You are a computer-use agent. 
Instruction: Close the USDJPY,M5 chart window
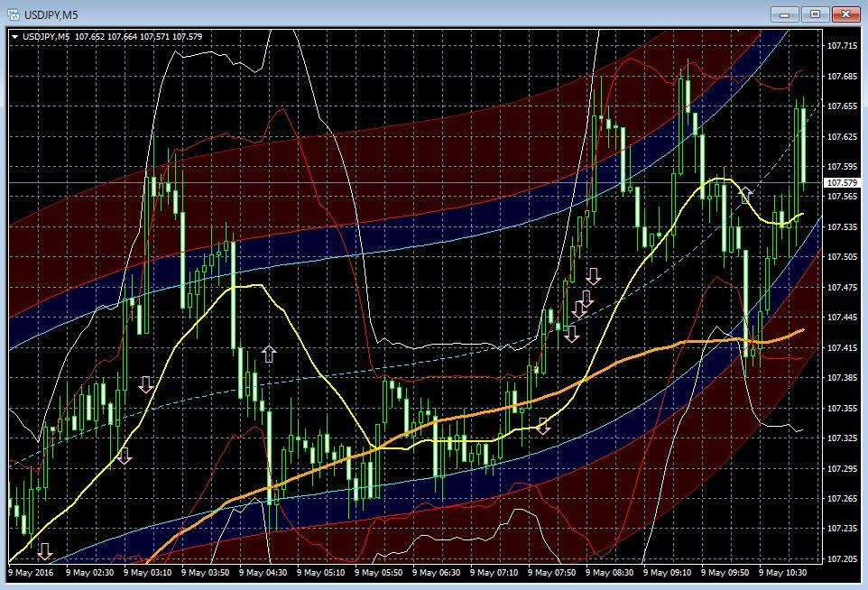click(x=845, y=14)
